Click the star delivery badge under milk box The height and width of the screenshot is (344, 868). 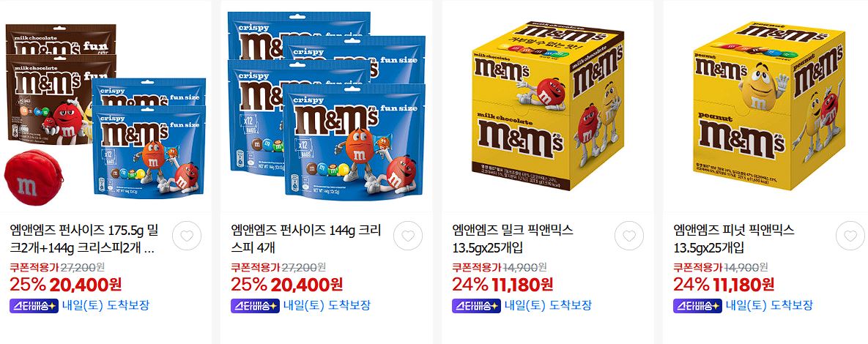pos(476,306)
